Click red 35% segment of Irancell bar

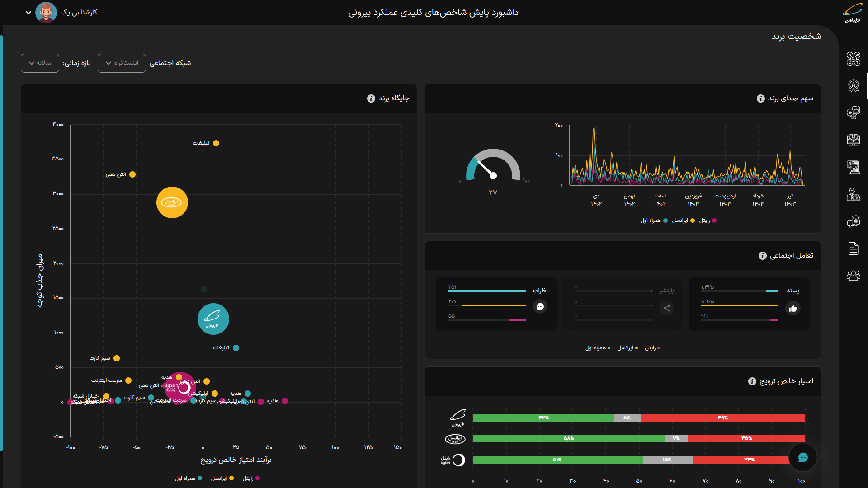click(x=746, y=439)
